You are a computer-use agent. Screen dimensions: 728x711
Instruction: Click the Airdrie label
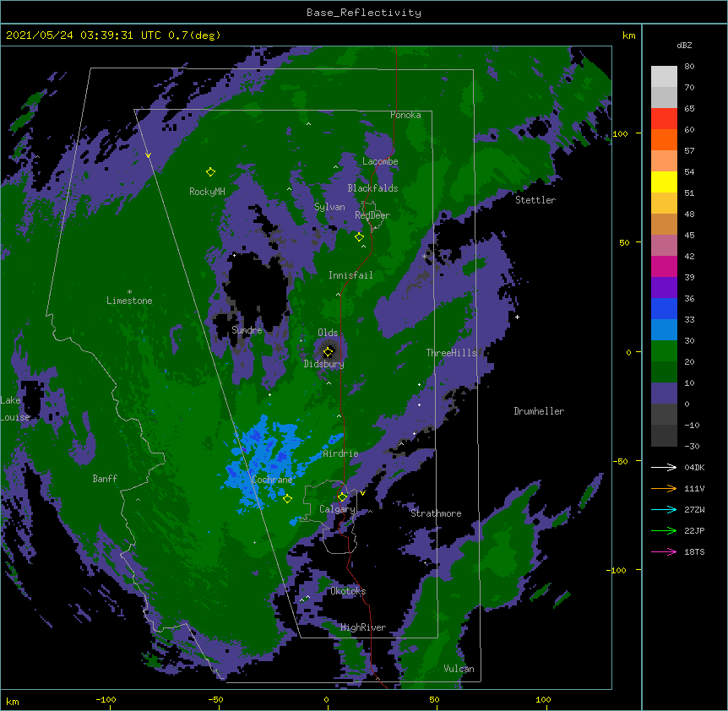click(x=340, y=453)
